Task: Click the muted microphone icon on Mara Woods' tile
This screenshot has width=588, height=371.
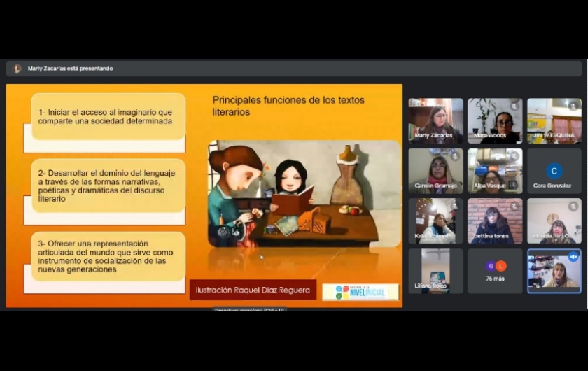Action: pyautogui.click(x=514, y=106)
